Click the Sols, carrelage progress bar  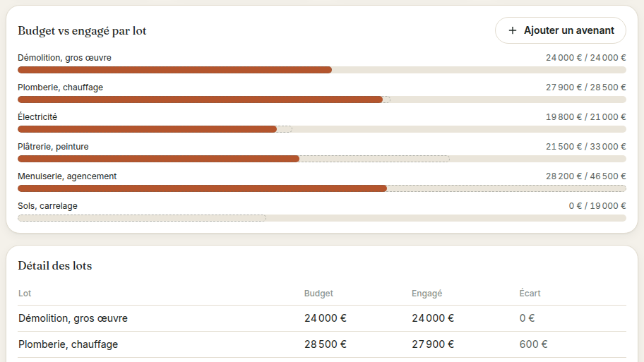(321, 218)
